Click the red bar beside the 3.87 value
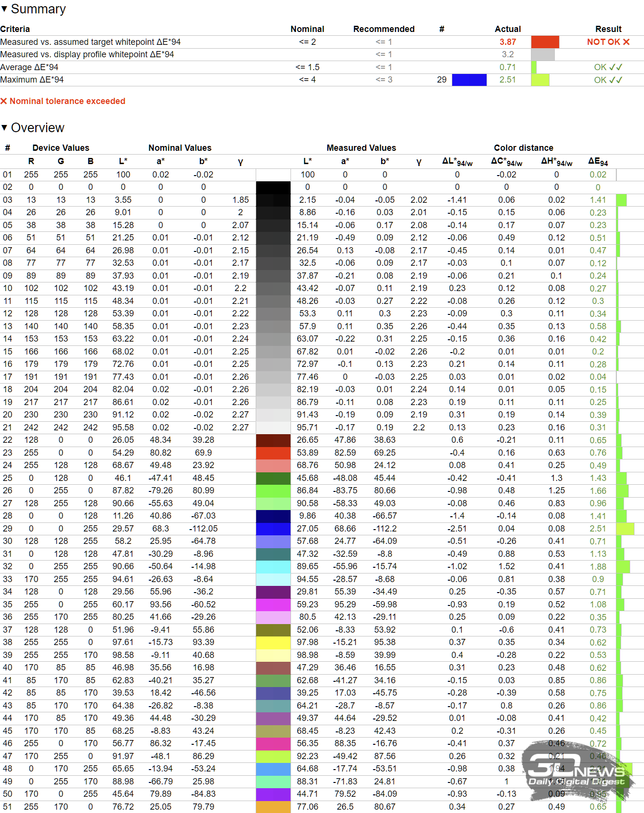644x813 pixels. (545, 42)
